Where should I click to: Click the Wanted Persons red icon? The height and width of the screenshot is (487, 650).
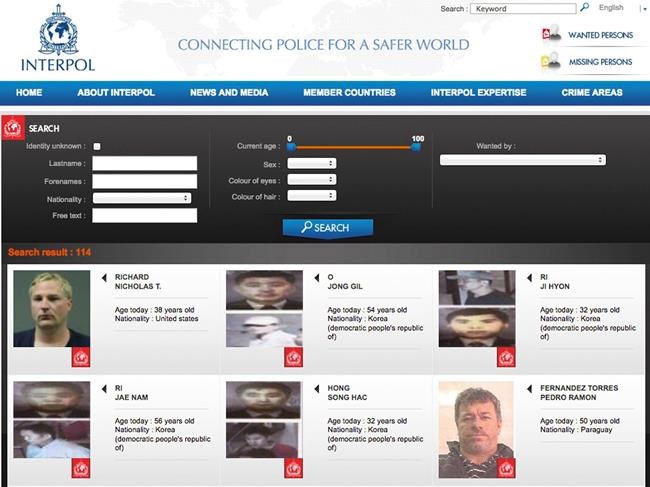[548, 35]
